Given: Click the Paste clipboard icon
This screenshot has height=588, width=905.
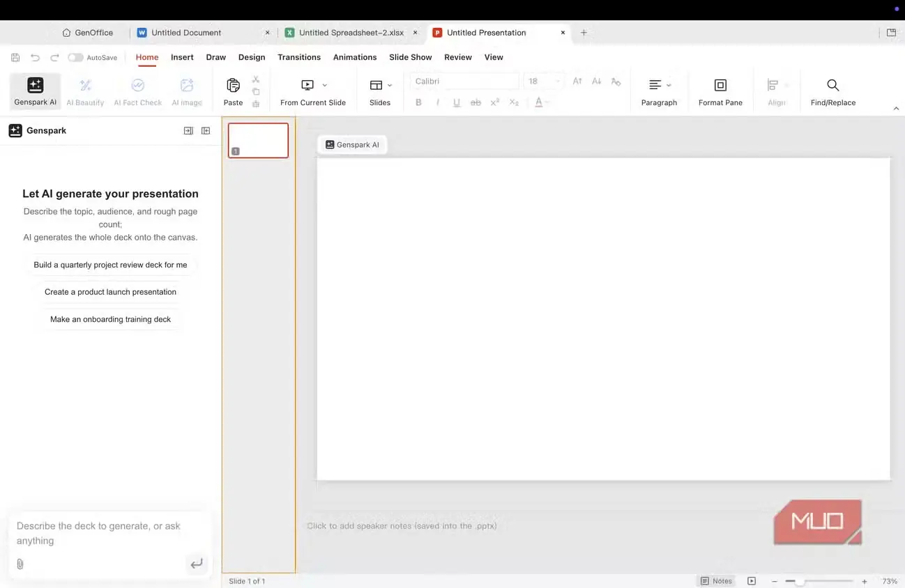Looking at the screenshot, I should (233, 85).
